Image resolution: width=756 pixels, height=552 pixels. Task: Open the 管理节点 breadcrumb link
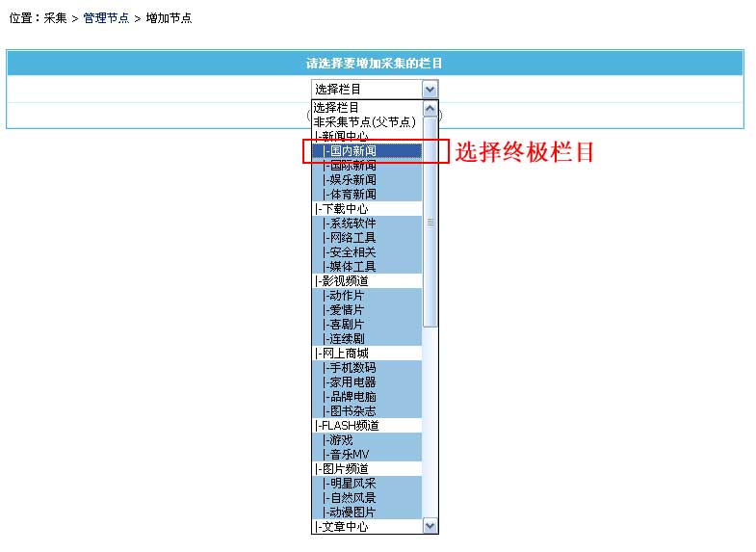106,18
